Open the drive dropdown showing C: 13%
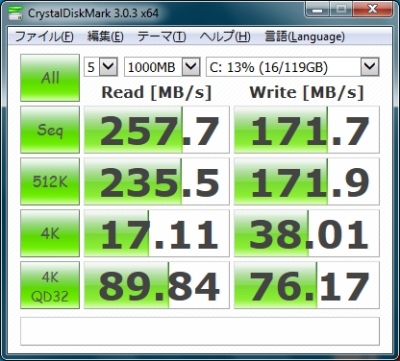The width and height of the screenshot is (400, 361). point(293,67)
